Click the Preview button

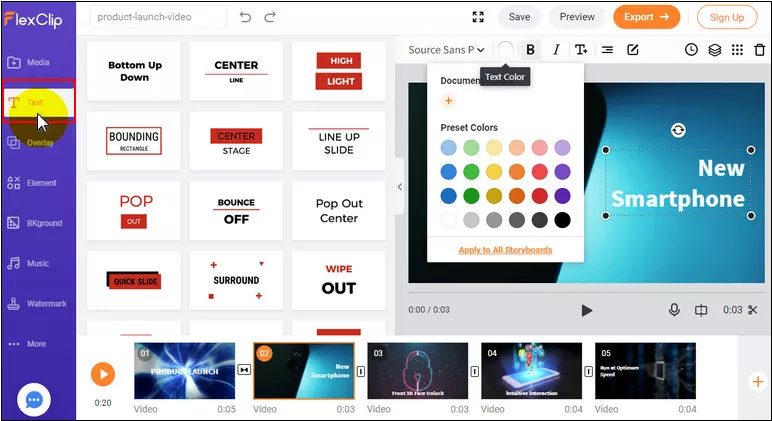577,17
